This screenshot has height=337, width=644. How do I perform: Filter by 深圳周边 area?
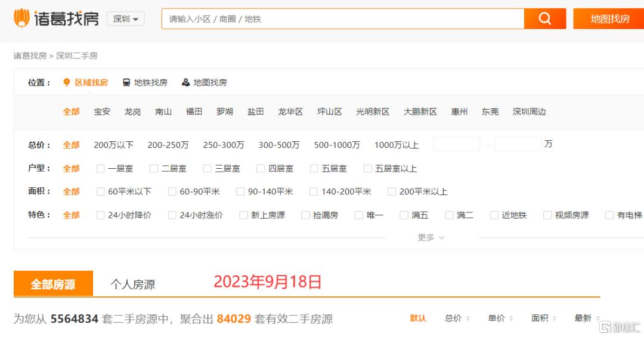[x=529, y=112]
